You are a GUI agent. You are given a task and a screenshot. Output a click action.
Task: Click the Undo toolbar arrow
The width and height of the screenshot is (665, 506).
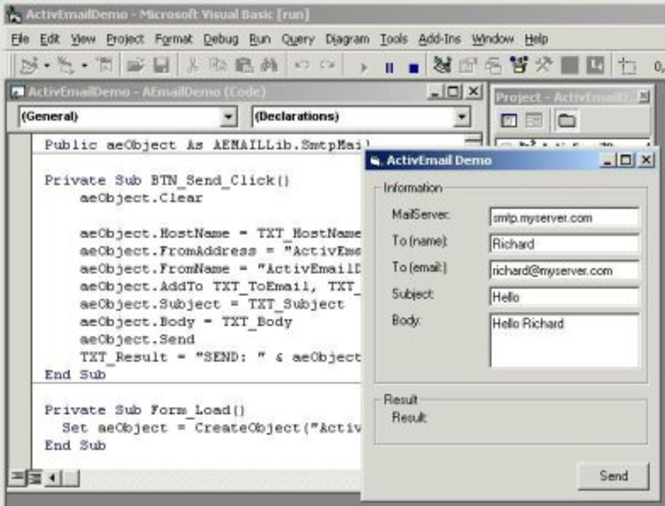[x=302, y=65]
